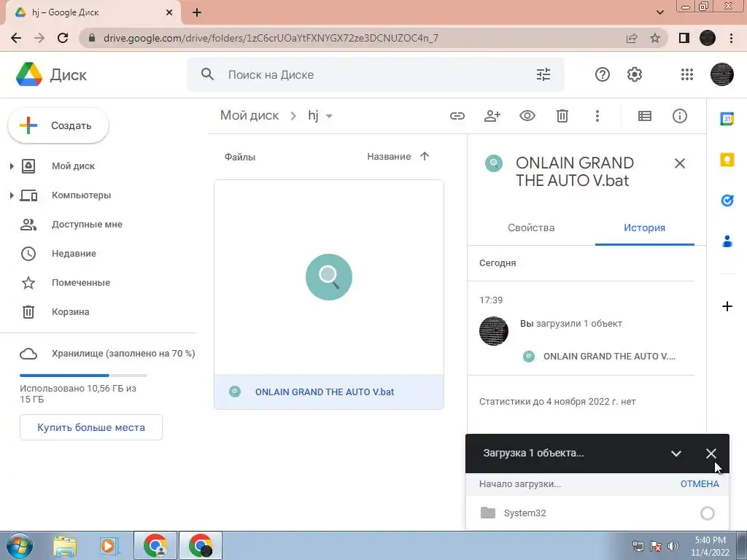Close the file details panel
Viewport: 747px width, 560px height.
tap(680, 163)
